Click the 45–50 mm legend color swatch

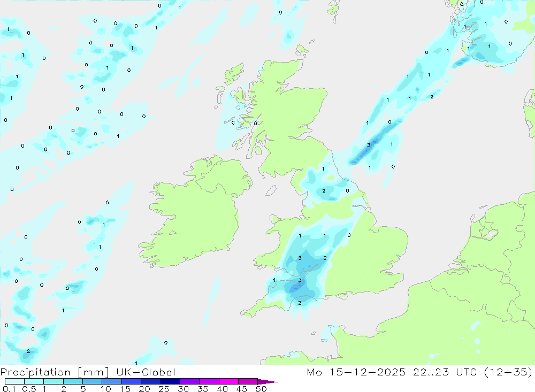[x=248, y=381]
